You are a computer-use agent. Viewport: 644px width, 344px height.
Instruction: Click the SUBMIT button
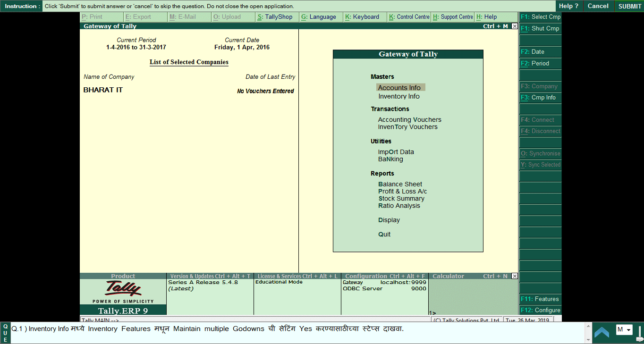coord(630,6)
